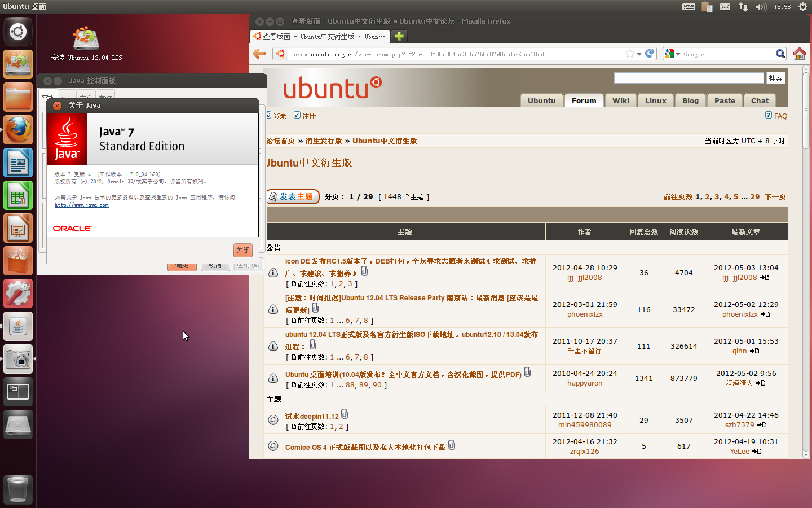Open thread 试水deepin11.12
The height and width of the screenshot is (508, 812).
tap(312, 416)
